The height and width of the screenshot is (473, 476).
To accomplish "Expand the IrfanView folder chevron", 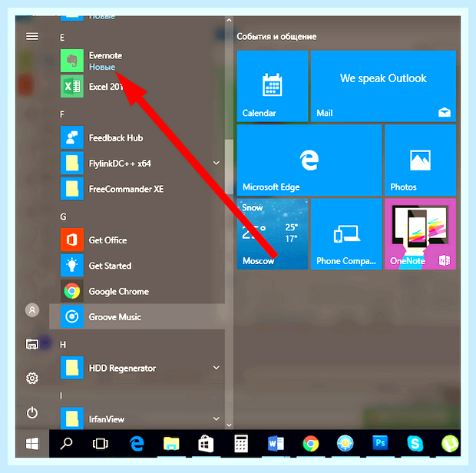I will 217,418.
